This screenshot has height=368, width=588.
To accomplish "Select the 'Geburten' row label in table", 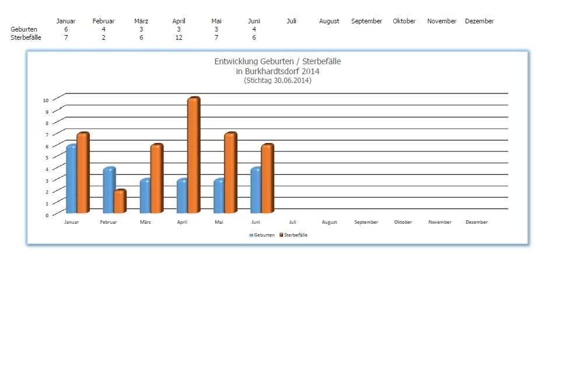I will [24, 29].
